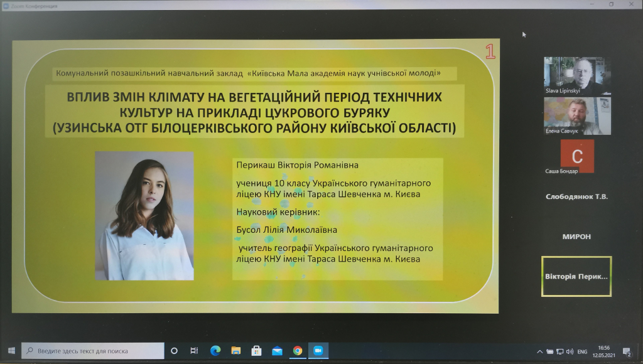This screenshot has height=364, width=643.
Task: Select participant МИРОН tile
Action: coord(576,237)
